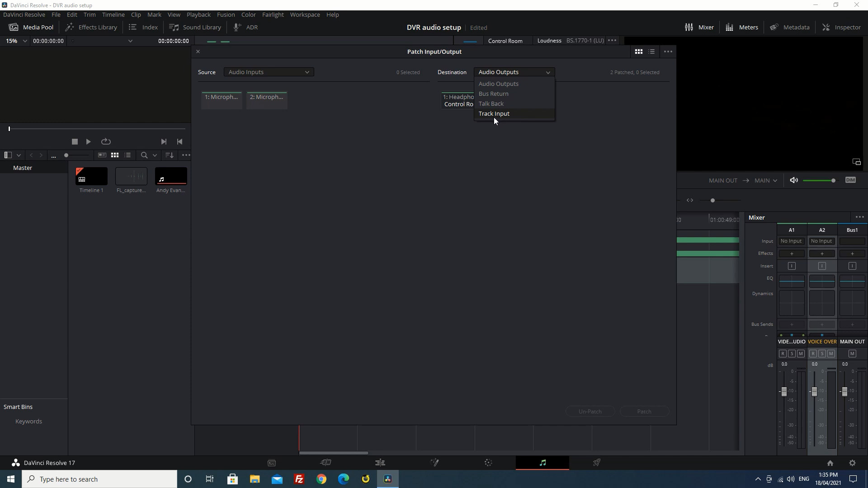Open project settings gear
The width and height of the screenshot is (868, 488).
(x=852, y=463)
